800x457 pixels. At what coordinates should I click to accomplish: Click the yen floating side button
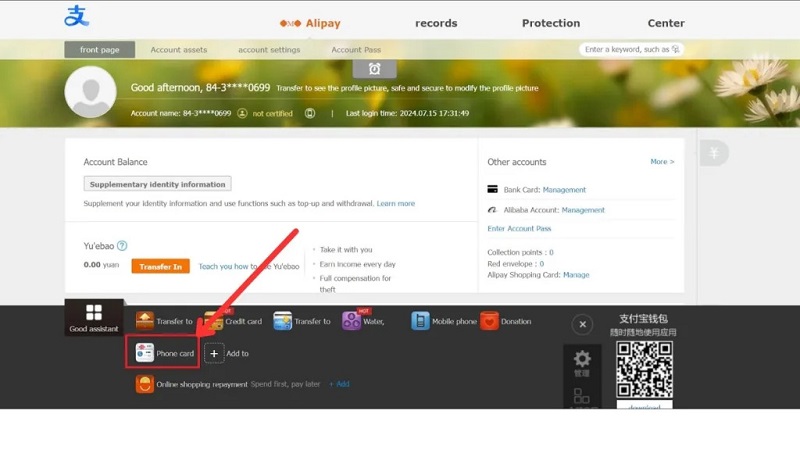point(714,153)
